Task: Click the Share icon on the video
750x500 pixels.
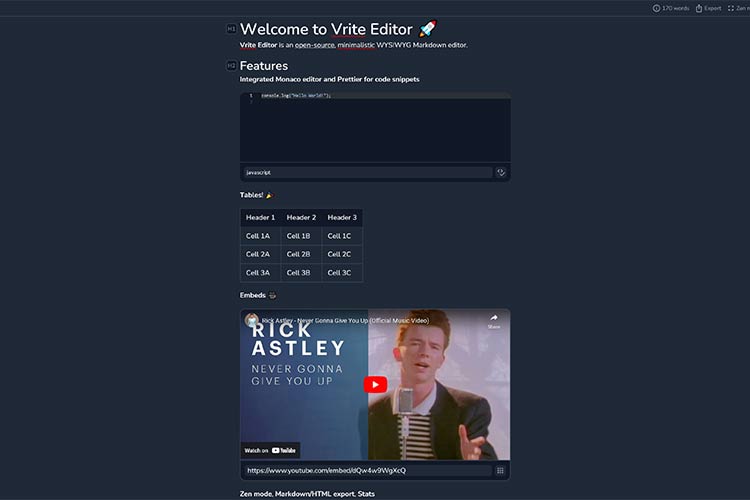Action: click(494, 321)
